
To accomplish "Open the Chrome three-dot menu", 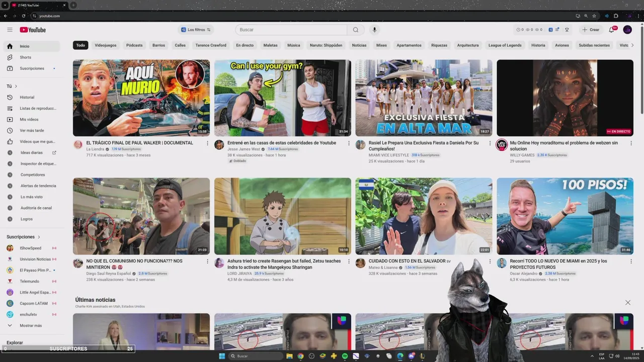I will point(637,16).
